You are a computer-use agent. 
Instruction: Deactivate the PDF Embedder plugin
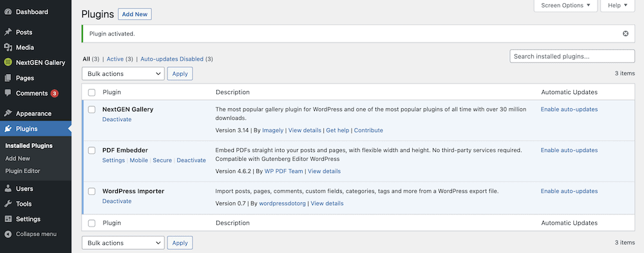(x=191, y=160)
